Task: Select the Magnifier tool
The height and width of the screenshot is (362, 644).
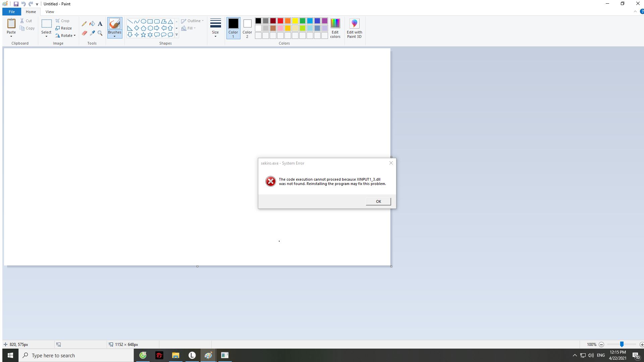Action: [x=100, y=33]
